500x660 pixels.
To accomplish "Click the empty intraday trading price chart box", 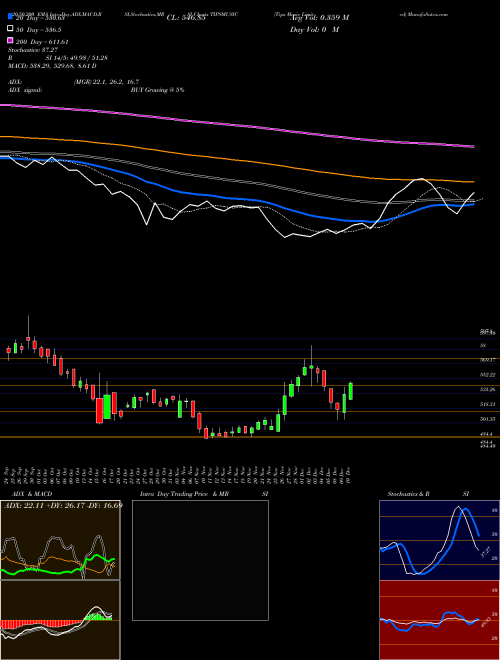I will [200, 560].
